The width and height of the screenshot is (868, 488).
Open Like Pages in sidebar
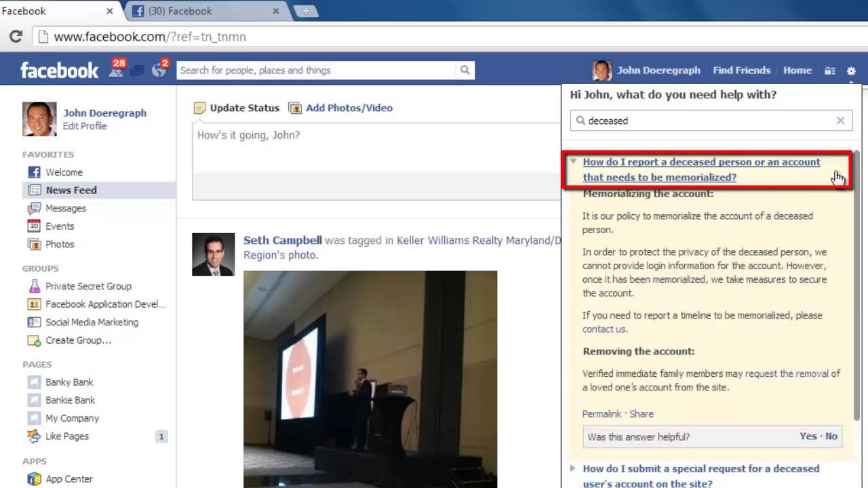click(x=66, y=436)
